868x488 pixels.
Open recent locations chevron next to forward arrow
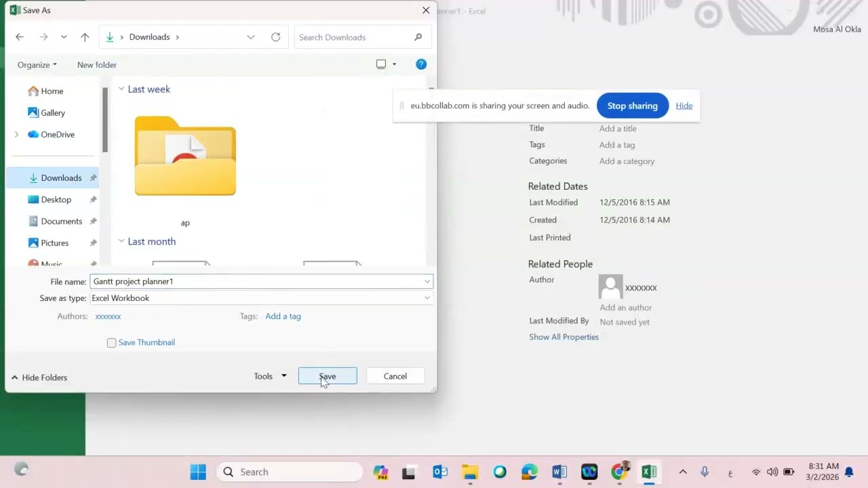point(64,37)
